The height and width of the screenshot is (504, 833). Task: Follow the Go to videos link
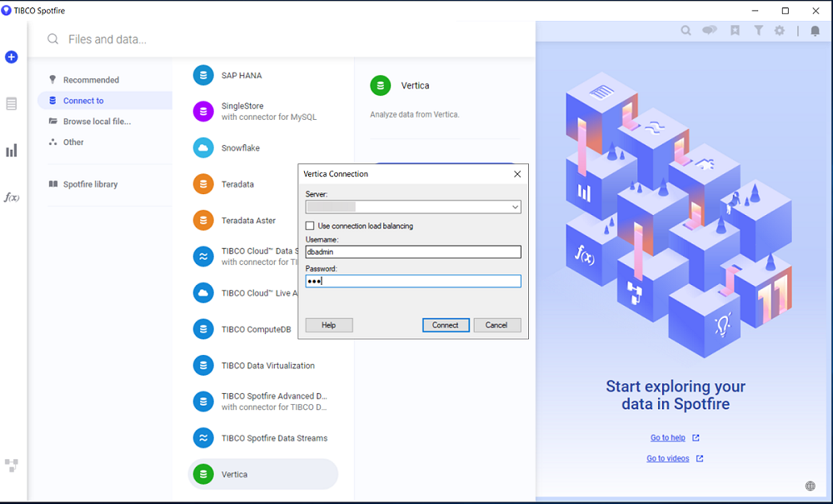[670, 457]
